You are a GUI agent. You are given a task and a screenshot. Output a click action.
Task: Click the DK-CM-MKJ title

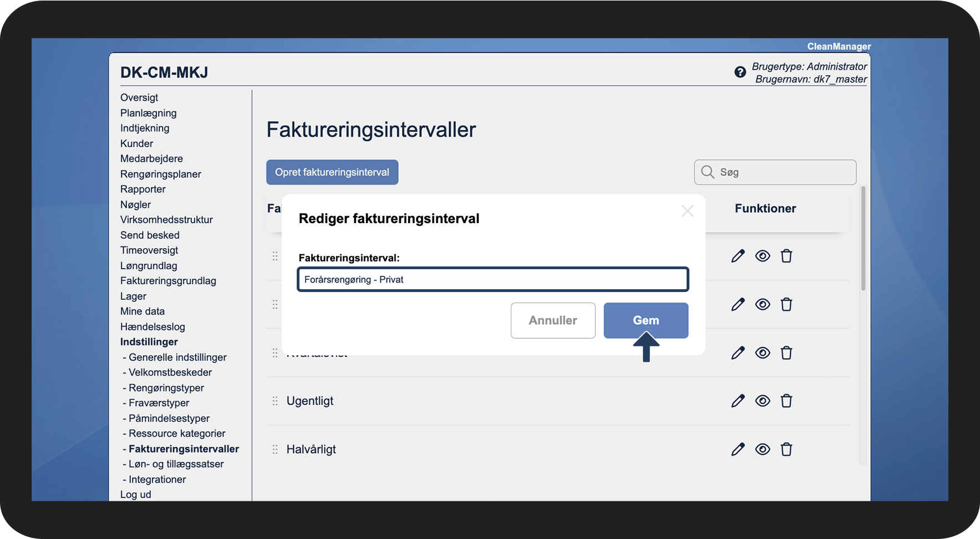click(164, 73)
